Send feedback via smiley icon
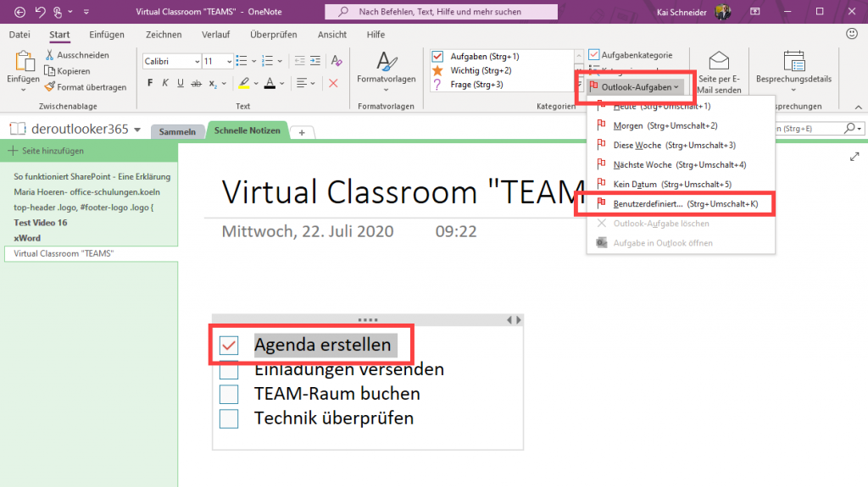 point(852,34)
